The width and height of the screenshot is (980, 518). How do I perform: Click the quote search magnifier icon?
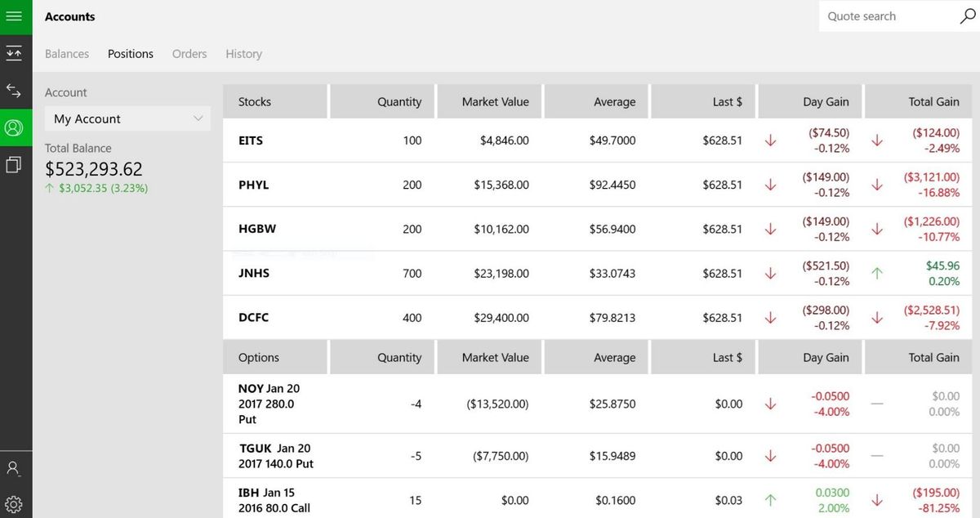[x=967, y=16]
